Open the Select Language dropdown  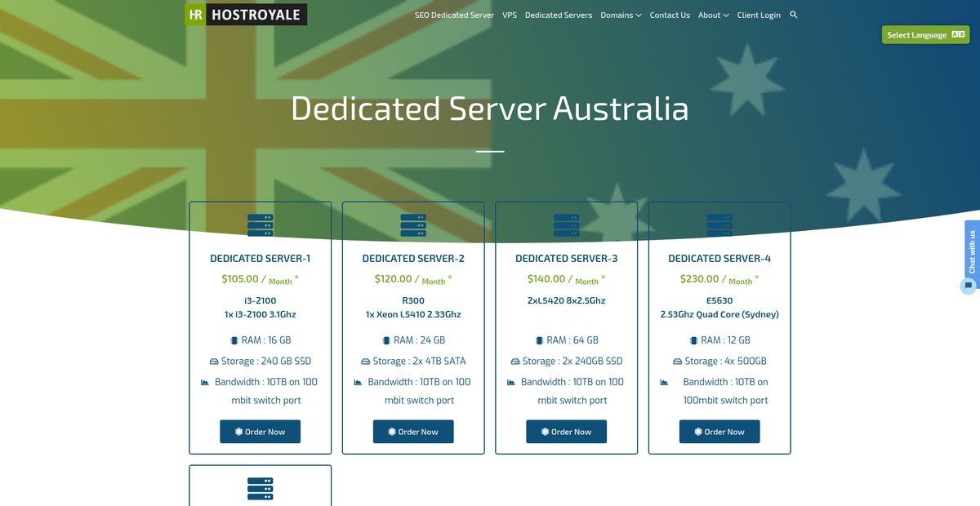[925, 35]
